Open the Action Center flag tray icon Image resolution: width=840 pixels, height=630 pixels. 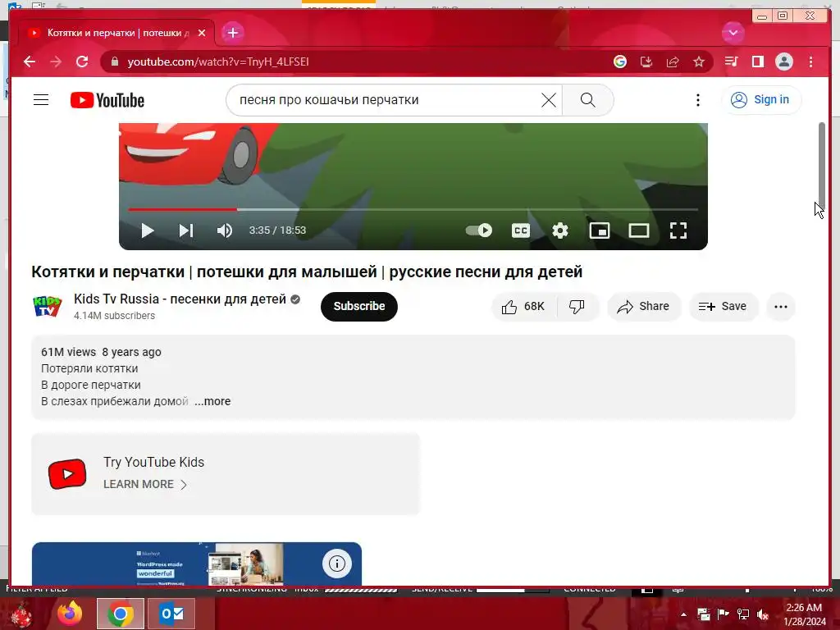pyautogui.click(x=723, y=614)
